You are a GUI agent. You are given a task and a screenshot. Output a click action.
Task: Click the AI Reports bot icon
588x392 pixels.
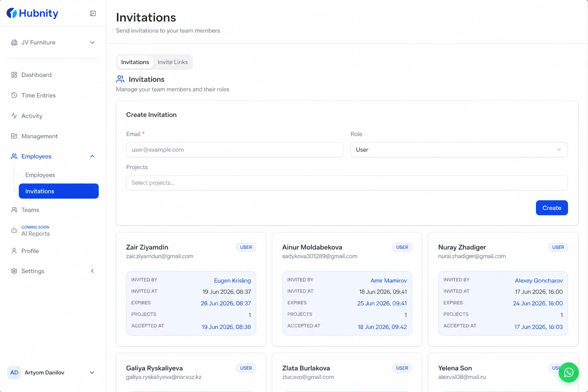point(14,230)
